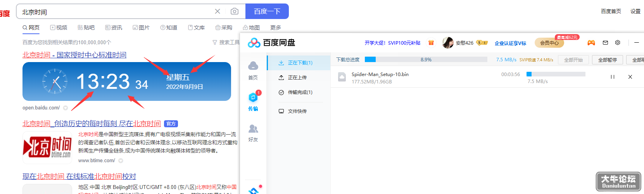This screenshot has height=194, width=644.
Task: Open 北京时间 - 国家授时中心标准时间 result
Action: [x=74, y=55]
